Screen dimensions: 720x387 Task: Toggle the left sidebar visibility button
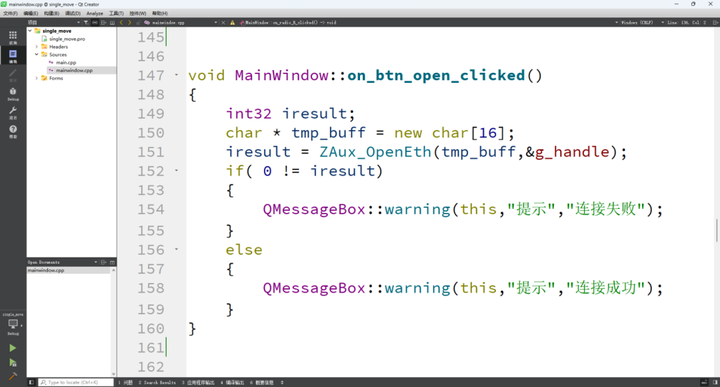click(x=31, y=382)
